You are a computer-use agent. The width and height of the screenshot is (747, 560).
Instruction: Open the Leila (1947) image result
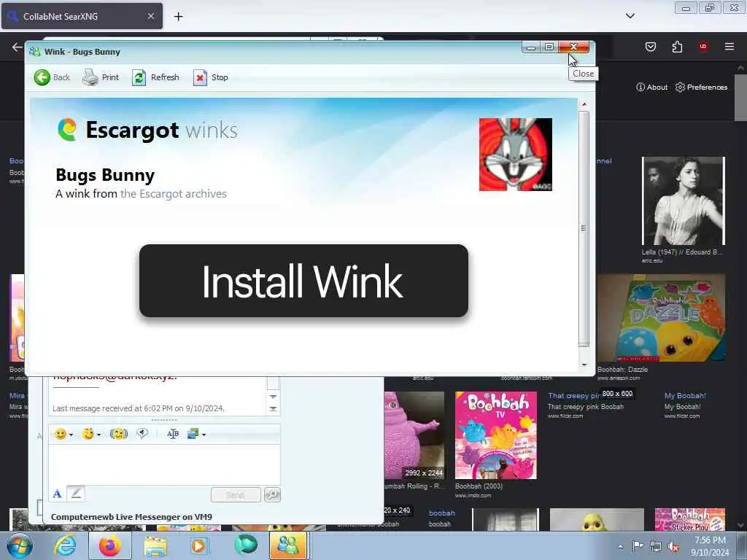pyautogui.click(x=683, y=201)
